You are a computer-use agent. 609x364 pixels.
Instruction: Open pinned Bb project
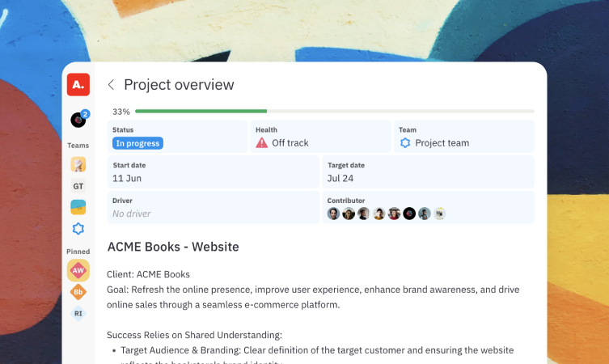click(x=78, y=292)
